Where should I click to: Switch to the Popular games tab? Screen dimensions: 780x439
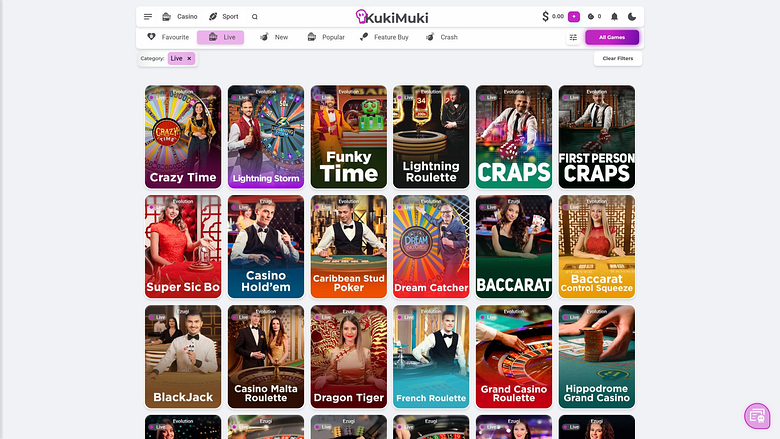click(326, 37)
